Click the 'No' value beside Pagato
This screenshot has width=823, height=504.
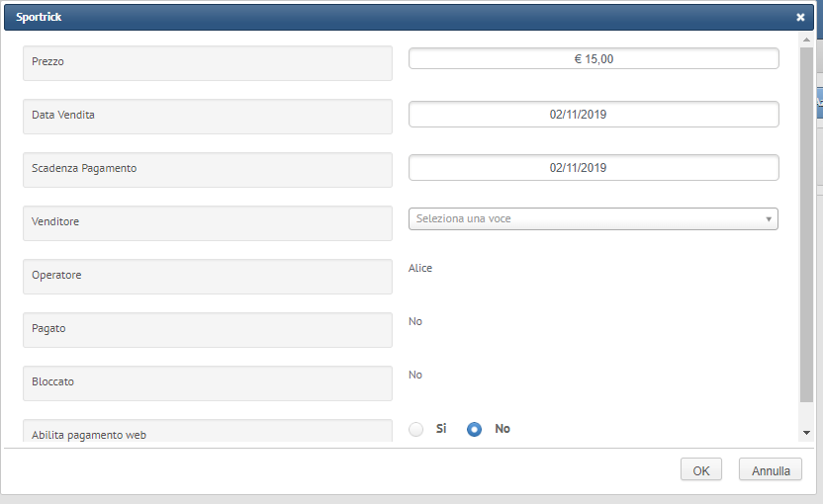point(415,321)
